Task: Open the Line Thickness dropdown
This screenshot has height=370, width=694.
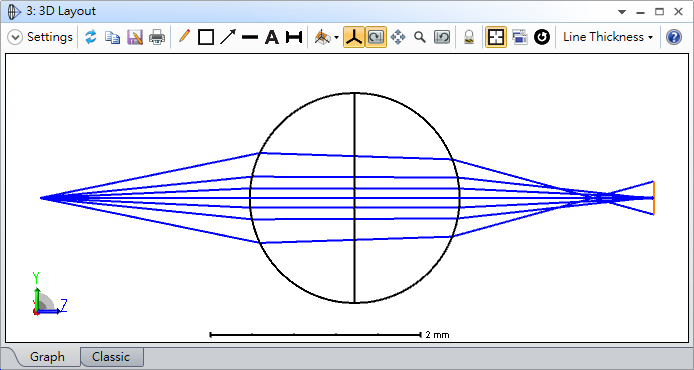Action: (x=608, y=37)
